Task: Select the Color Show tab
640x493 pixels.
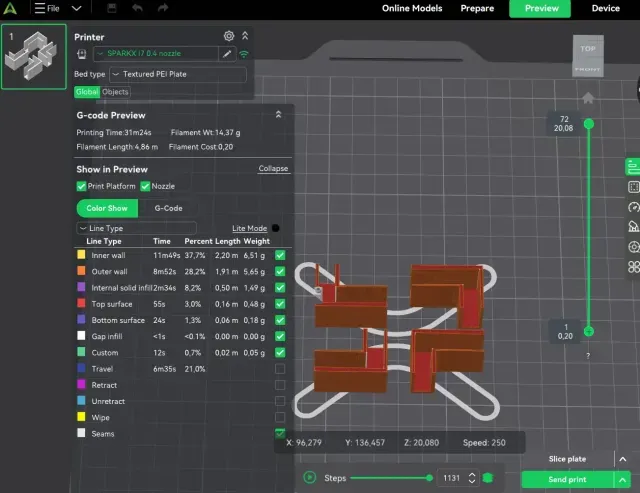Action: point(107,208)
